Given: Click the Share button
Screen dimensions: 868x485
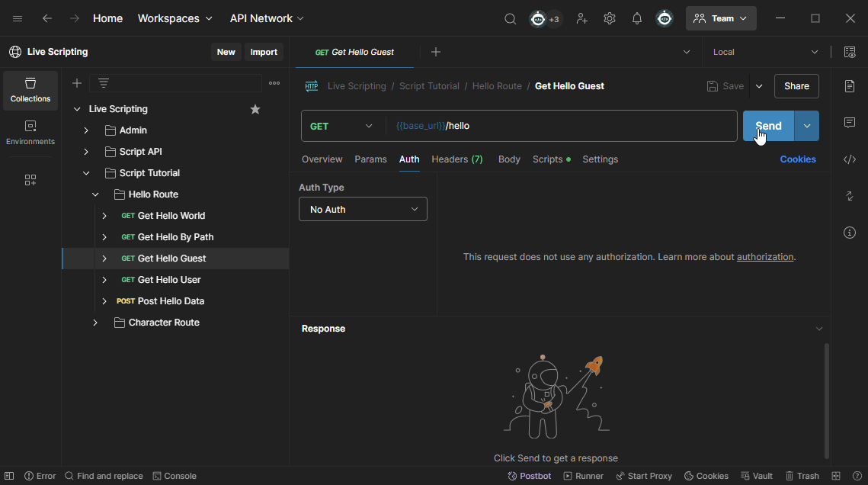Looking at the screenshot, I should tap(796, 86).
